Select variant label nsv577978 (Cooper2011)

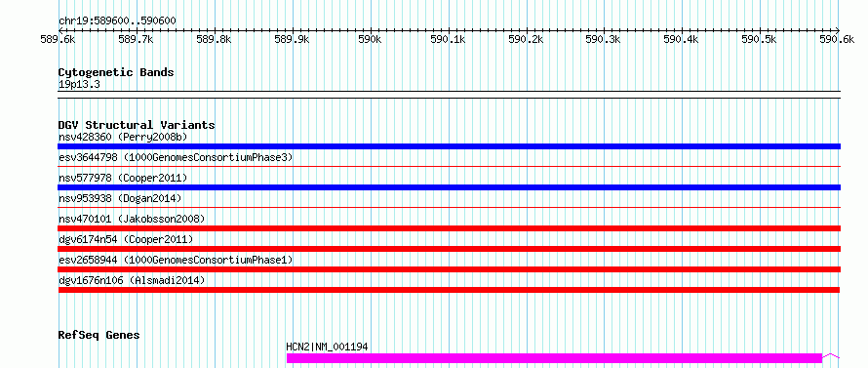(123, 178)
